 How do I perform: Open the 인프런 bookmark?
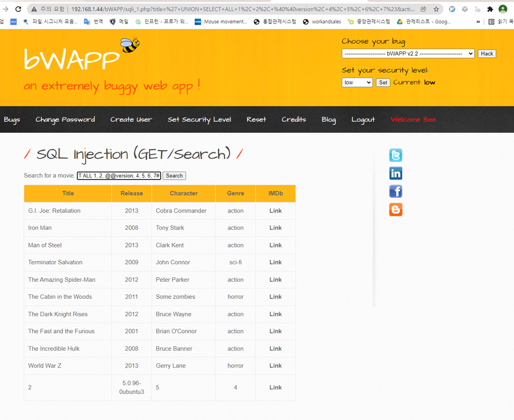click(162, 22)
